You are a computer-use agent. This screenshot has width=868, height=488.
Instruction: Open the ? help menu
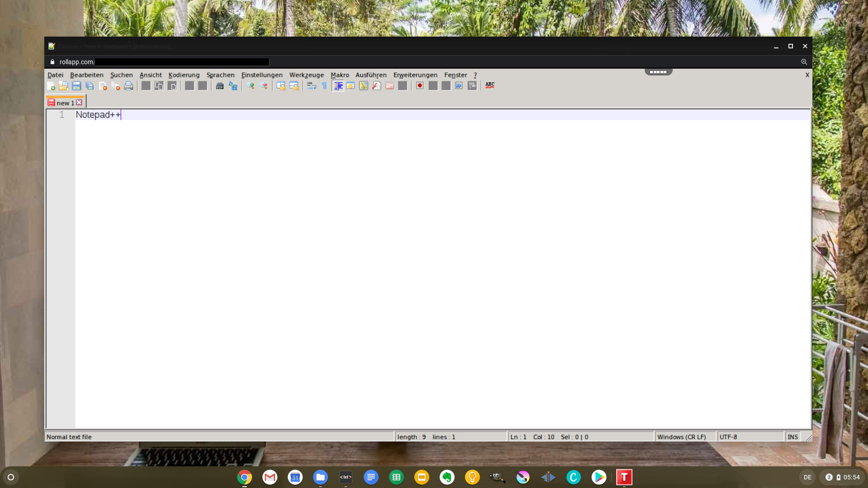[x=475, y=75]
